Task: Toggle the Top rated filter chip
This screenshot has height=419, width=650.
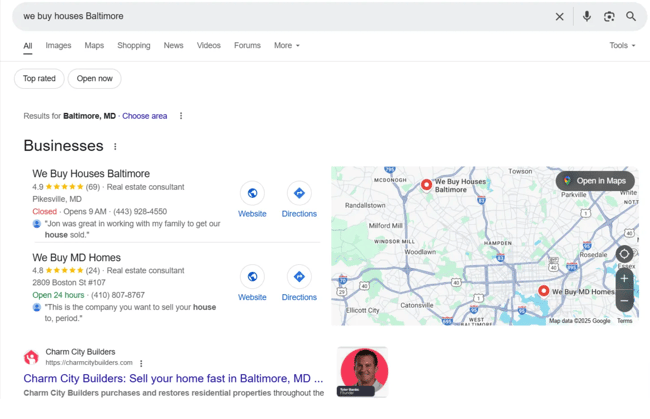Action: [39, 79]
